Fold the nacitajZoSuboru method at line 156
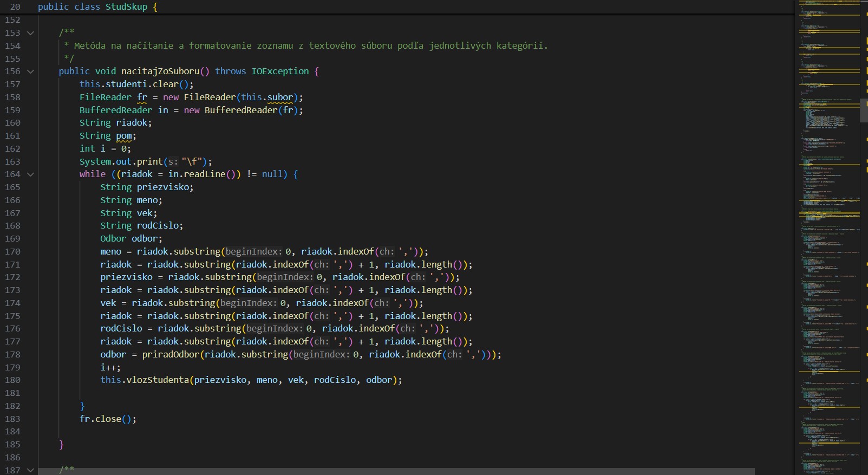This screenshot has width=868, height=475. click(30, 71)
